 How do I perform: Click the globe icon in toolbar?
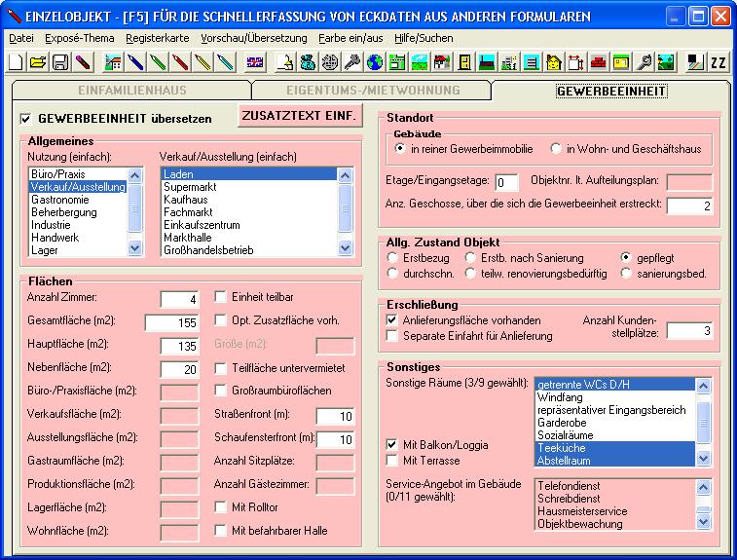tap(374, 62)
